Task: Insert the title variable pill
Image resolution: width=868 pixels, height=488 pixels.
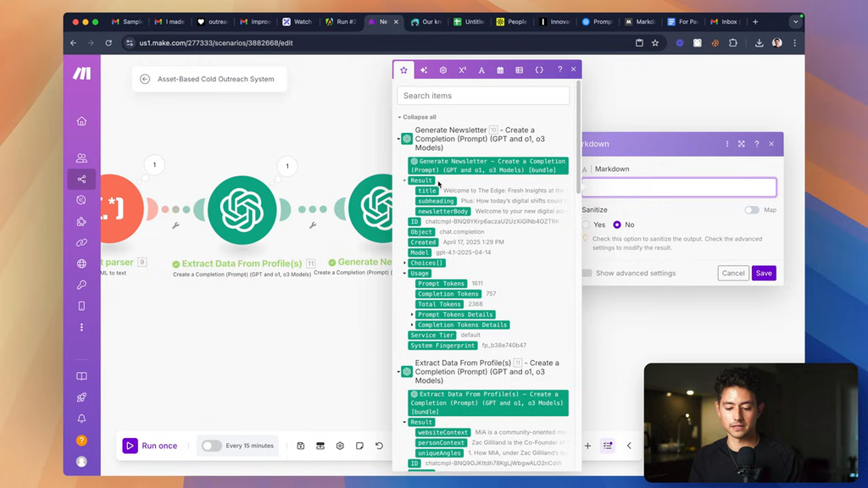Action: 427,191
